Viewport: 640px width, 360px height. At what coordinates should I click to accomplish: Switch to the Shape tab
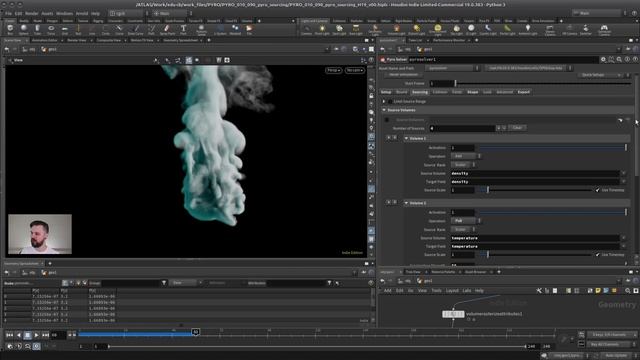pos(472,92)
